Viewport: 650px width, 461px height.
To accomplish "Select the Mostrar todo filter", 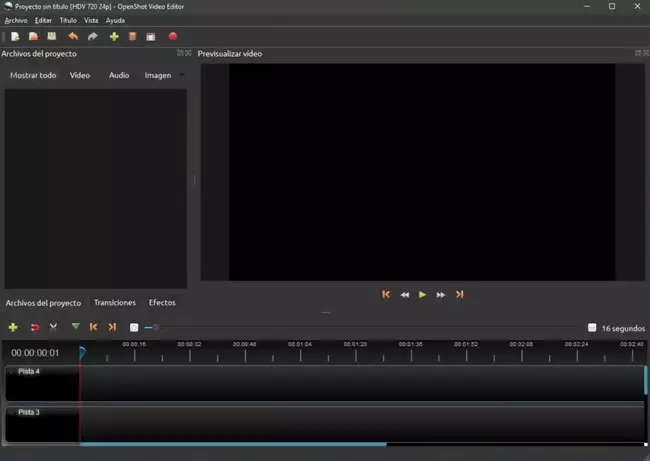I will point(33,75).
